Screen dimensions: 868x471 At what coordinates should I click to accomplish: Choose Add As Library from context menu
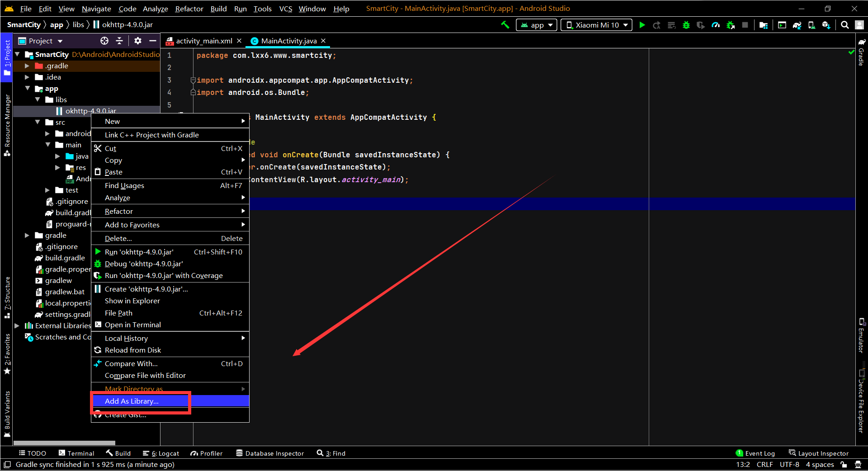(x=170, y=401)
